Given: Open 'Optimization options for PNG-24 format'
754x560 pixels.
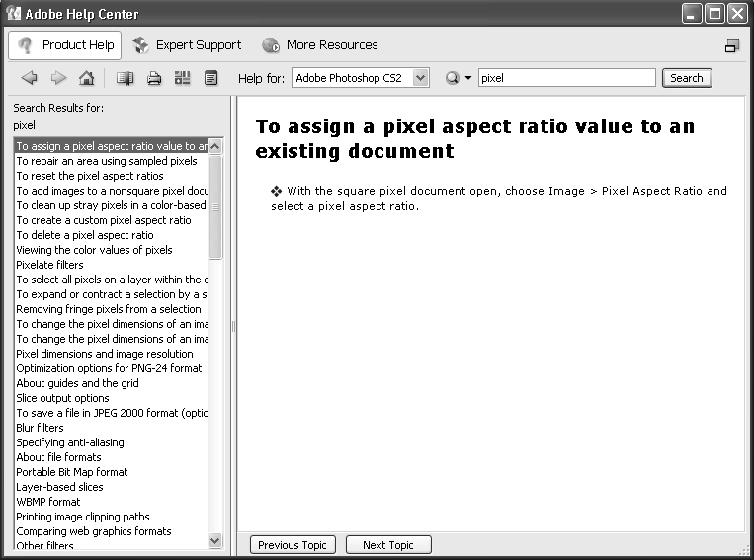Looking at the screenshot, I should point(109,368).
